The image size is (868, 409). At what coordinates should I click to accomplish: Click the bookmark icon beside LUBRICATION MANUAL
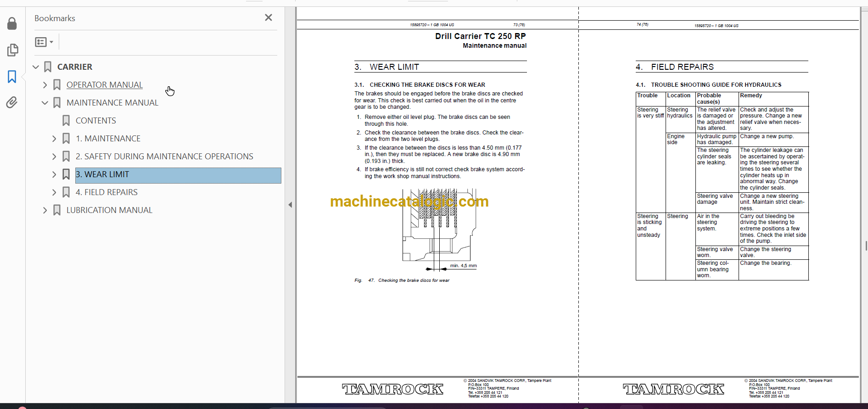pyautogui.click(x=57, y=210)
